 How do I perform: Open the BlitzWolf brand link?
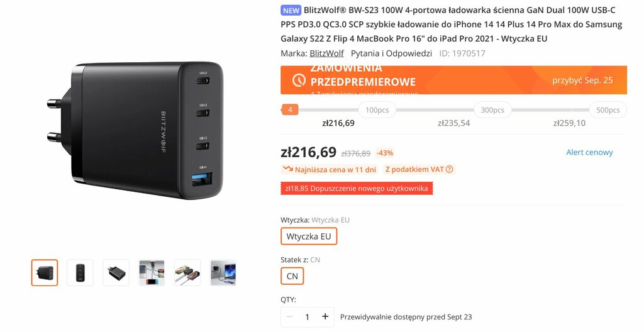point(326,53)
